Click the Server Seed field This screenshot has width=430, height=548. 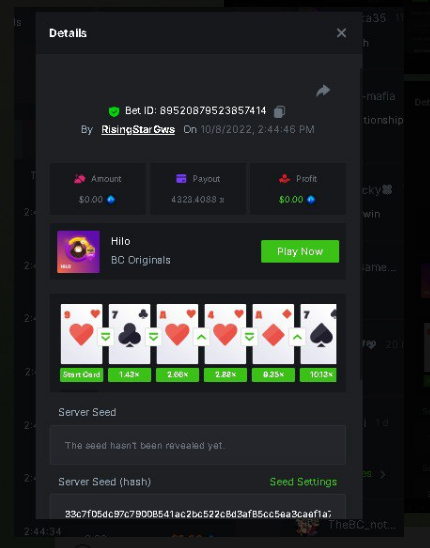pos(198,445)
